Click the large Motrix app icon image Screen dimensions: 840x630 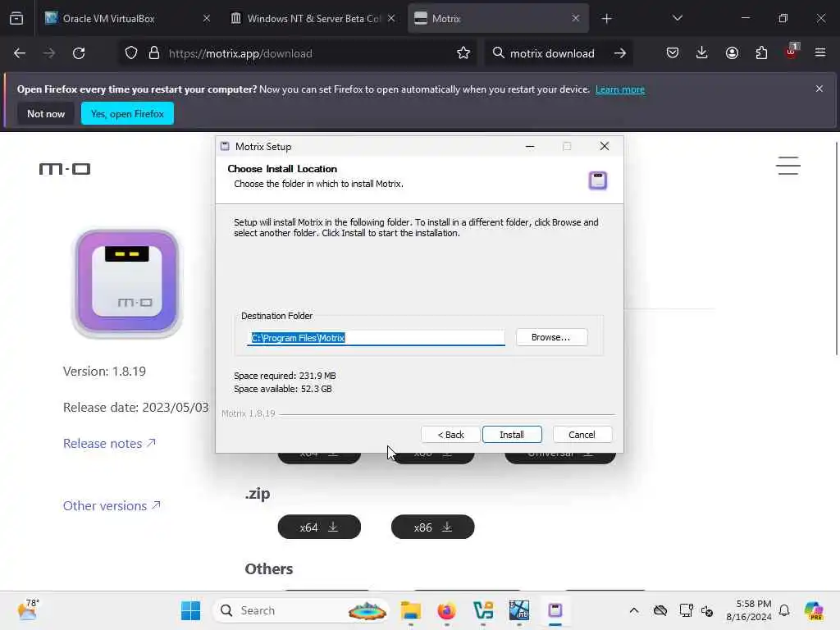[x=127, y=283]
